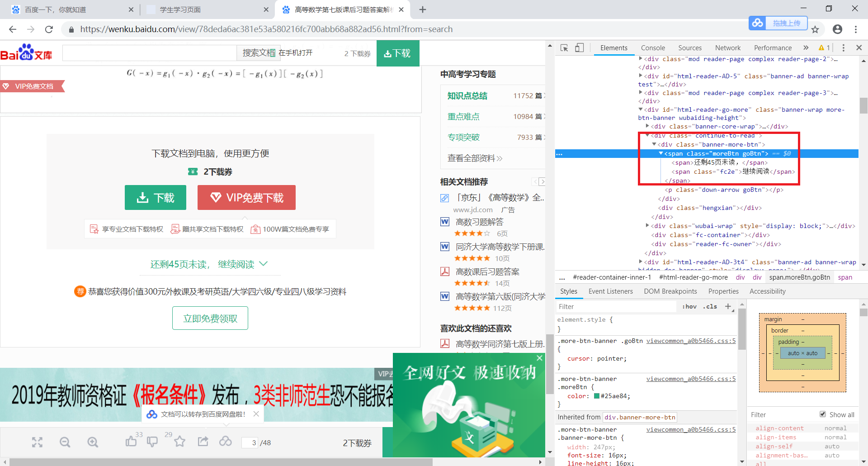Toggle the Show all computed styles checkbox

tap(823, 414)
